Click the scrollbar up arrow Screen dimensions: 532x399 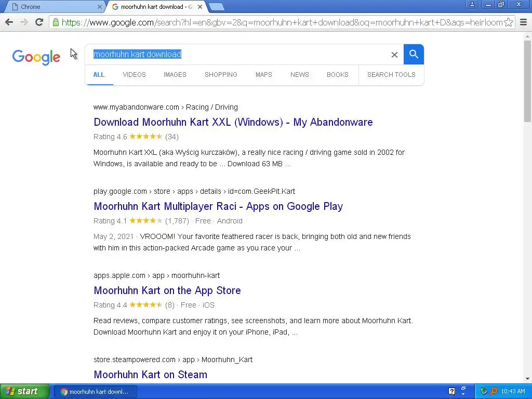[x=527, y=36]
